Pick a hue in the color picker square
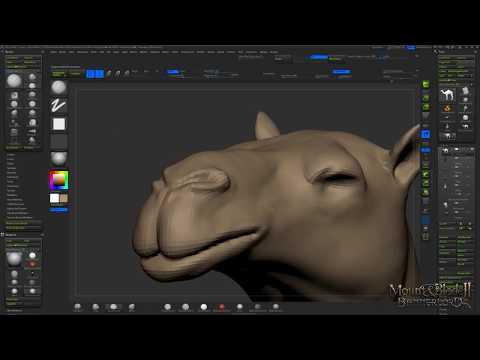The width and height of the screenshot is (480, 360). pos(59,180)
